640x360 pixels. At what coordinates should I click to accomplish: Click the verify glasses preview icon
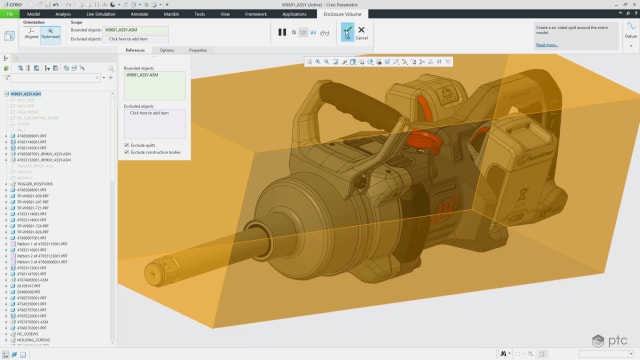[x=324, y=33]
